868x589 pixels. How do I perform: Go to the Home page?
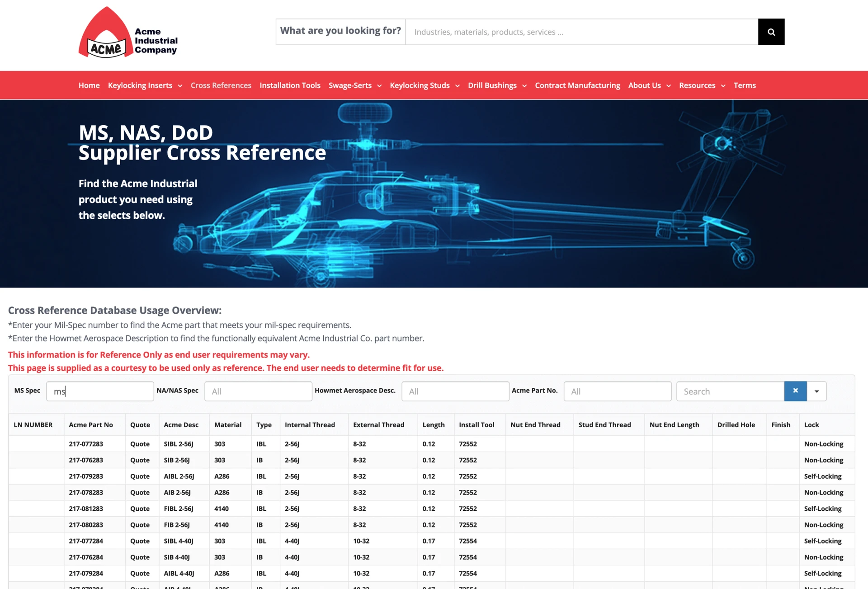[x=89, y=85]
